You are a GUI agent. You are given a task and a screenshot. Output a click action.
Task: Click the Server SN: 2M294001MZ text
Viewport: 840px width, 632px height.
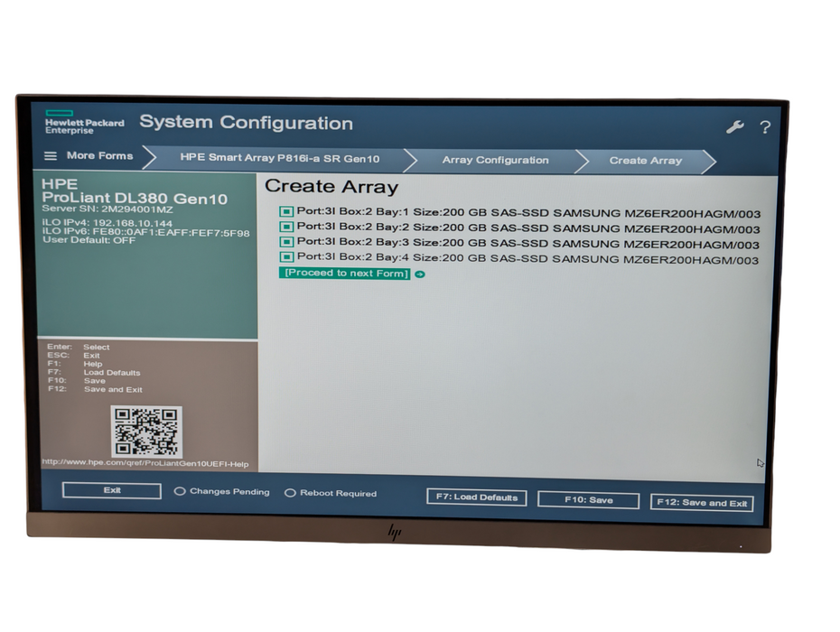coord(107,209)
